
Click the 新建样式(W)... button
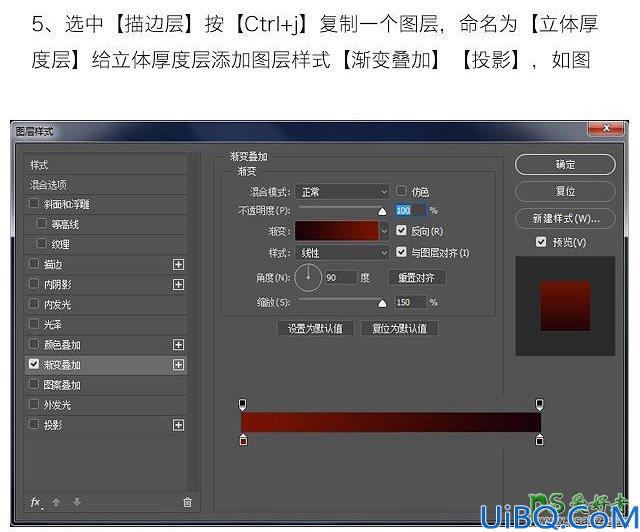pyautogui.click(x=565, y=218)
